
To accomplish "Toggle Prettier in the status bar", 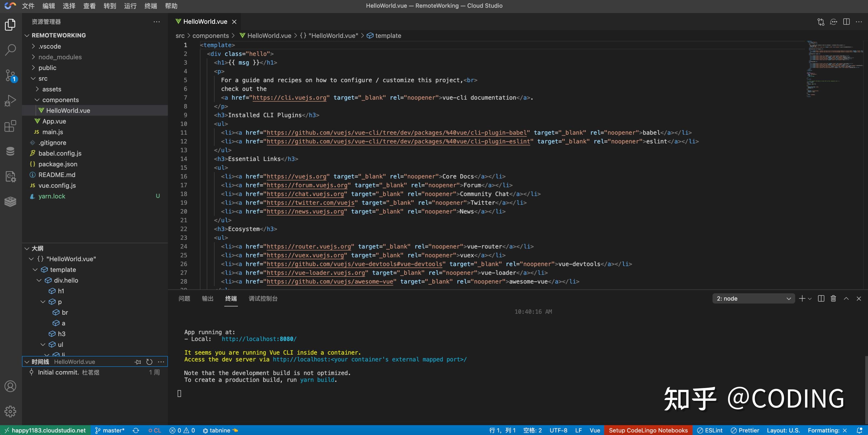I will pos(745,430).
